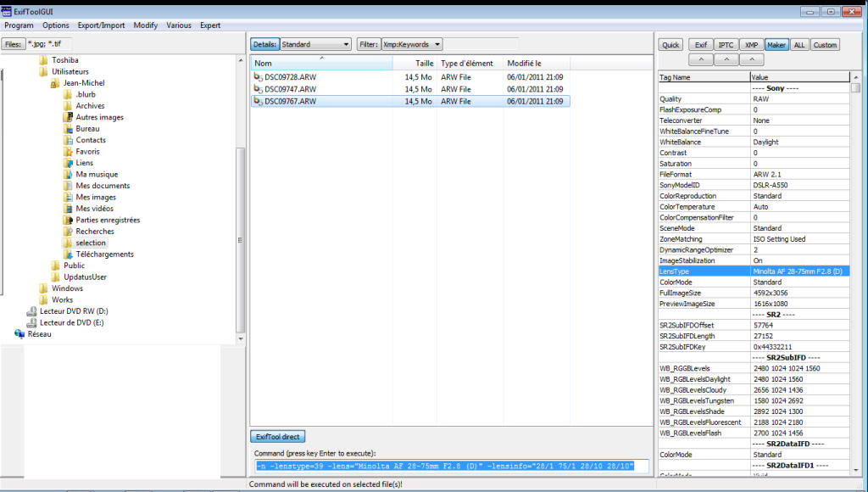The width and height of the screenshot is (868, 492).
Task: Open the Options menu
Action: pyautogui.click(x=56, y=25)
